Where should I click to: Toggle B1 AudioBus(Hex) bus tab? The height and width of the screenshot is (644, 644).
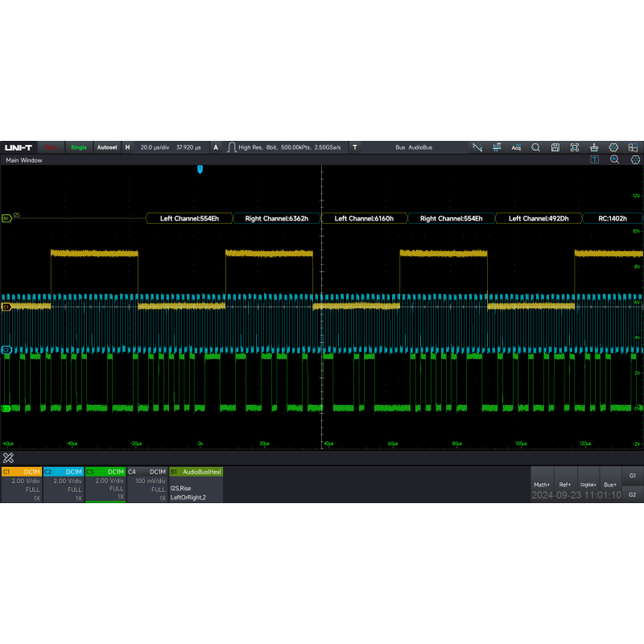click(x=196, y=472)
